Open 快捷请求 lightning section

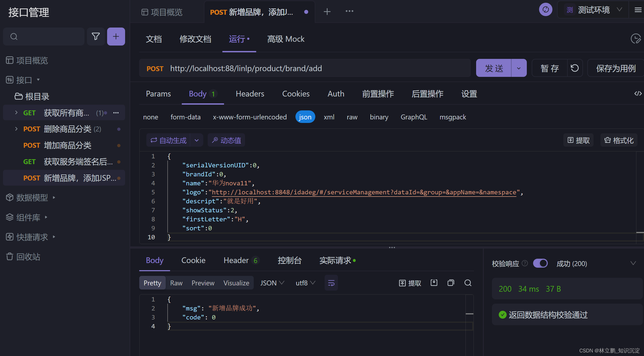(x=31, y=237)
